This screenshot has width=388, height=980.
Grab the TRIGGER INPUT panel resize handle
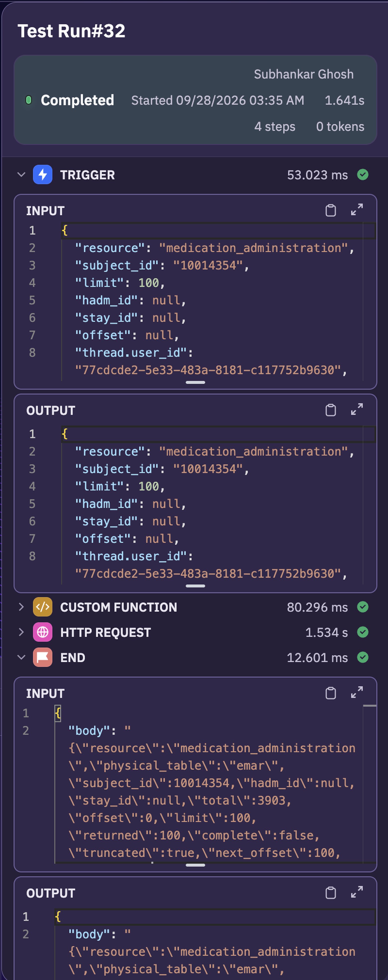click(195, 382)
